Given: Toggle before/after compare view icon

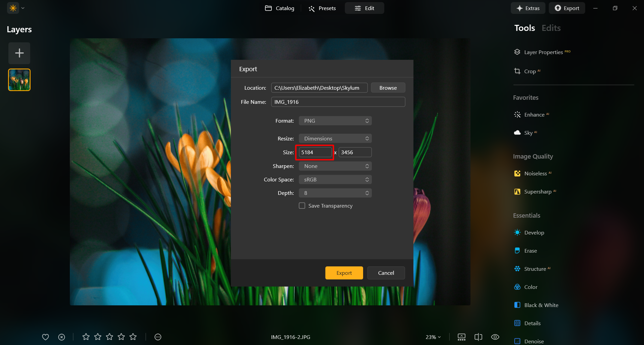Looking at the screenshot, I should 478,337.
